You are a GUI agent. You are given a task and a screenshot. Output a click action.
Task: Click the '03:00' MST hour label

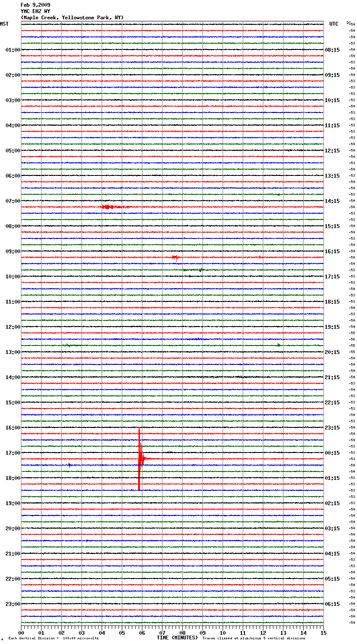point(13,100)
